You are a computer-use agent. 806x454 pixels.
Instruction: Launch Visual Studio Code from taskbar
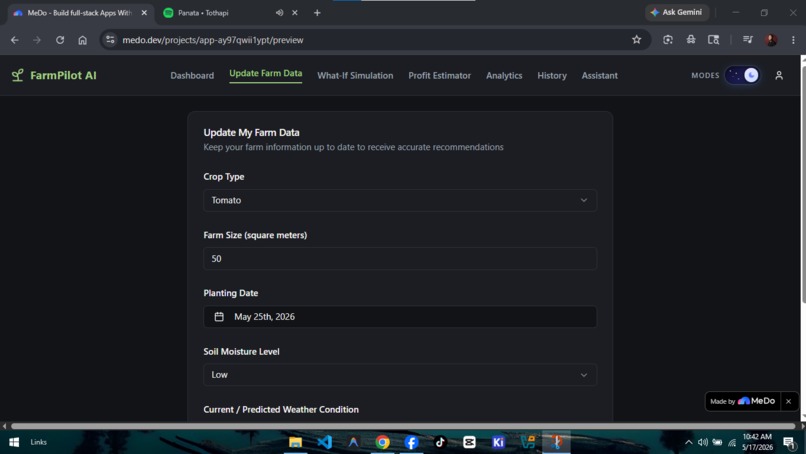[324, 442]
